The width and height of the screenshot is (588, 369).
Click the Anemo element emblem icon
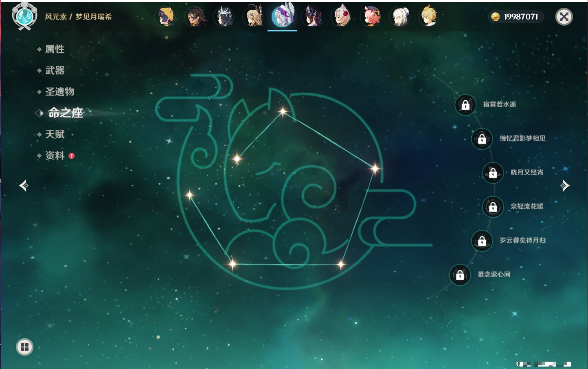[24, 16]
